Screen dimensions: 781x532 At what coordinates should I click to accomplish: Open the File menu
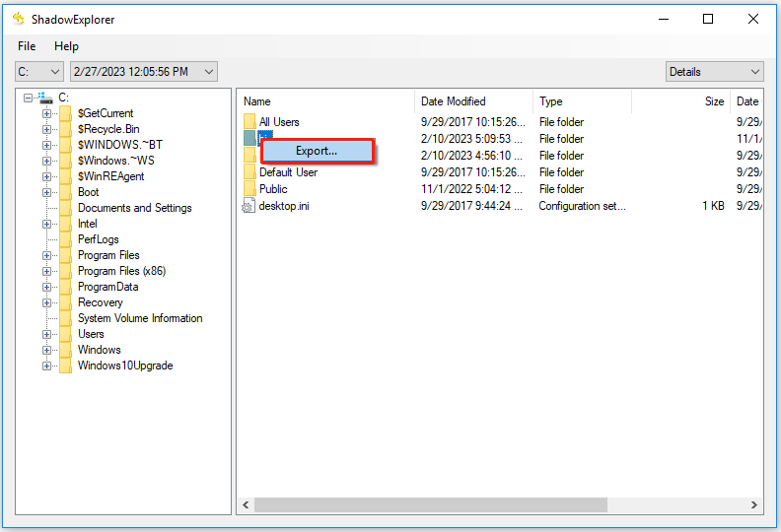pyautogui.click(x=27, y=46)
